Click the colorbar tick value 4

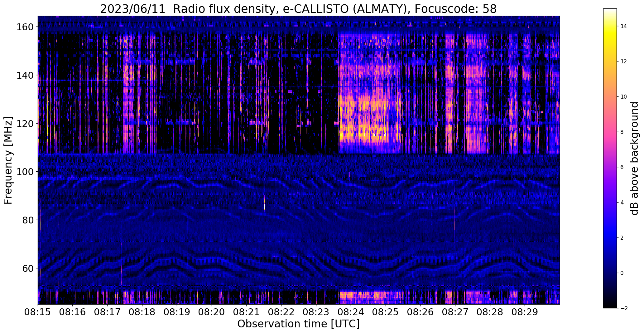point(622,203)
